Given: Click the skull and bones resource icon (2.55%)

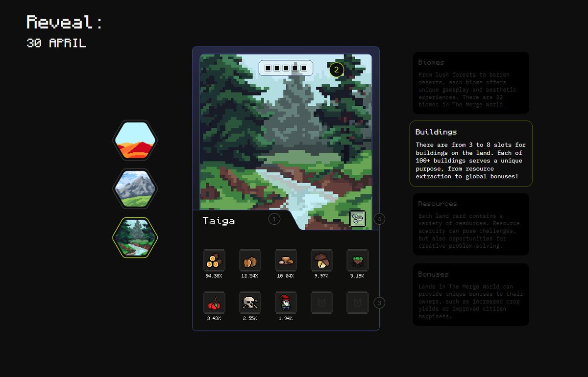Looking at the screenshot, I should [250, 303].
